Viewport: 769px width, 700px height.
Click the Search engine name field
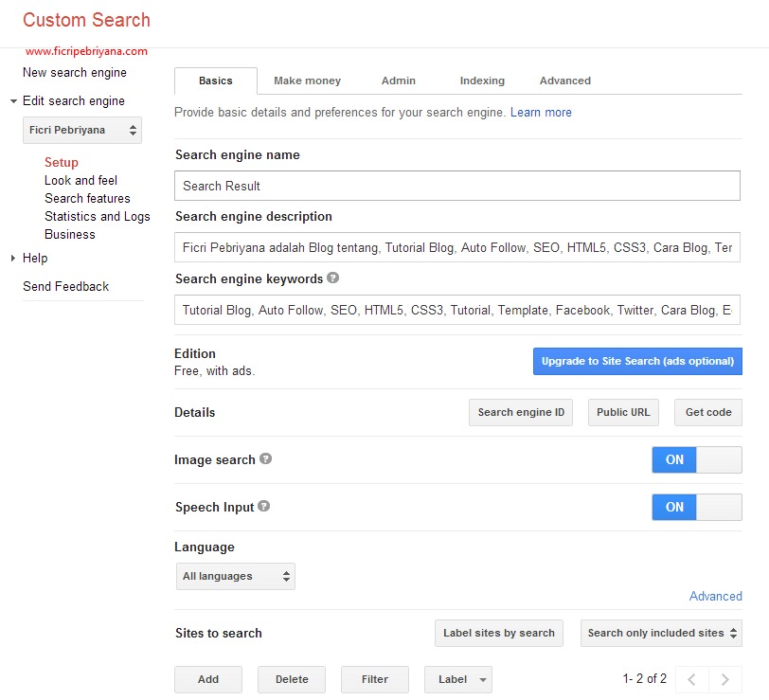pyautogui.click(x=457, y=186)
